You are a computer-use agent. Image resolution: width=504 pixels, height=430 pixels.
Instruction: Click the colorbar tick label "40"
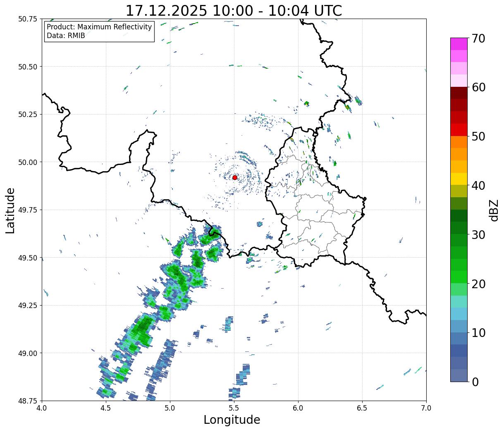(478, 186)
